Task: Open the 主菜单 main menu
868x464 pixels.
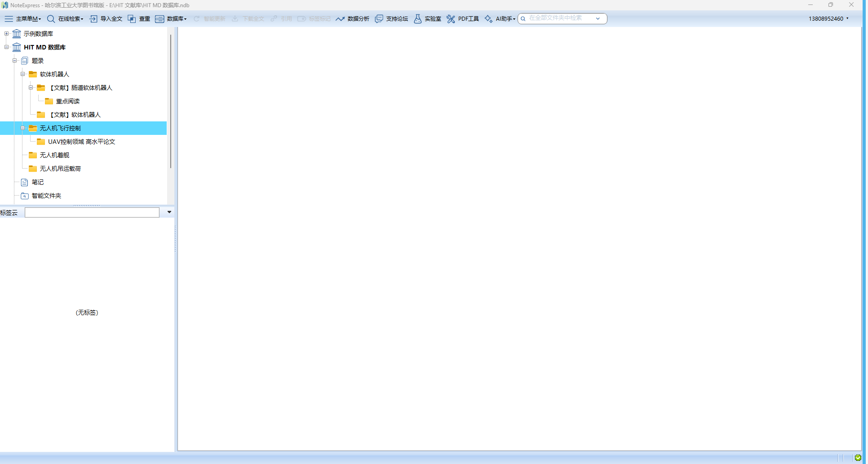Action: [x=23, y=19]
